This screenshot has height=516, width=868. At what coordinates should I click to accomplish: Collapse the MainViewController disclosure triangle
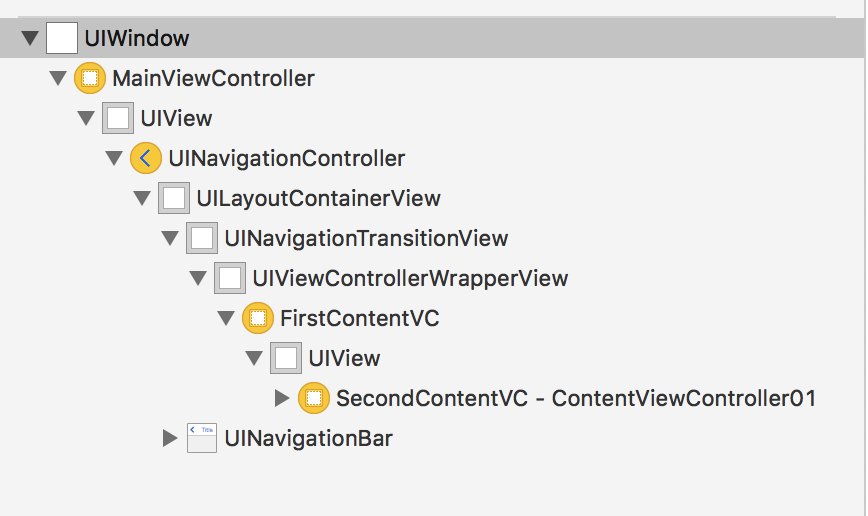click(57, 79)
